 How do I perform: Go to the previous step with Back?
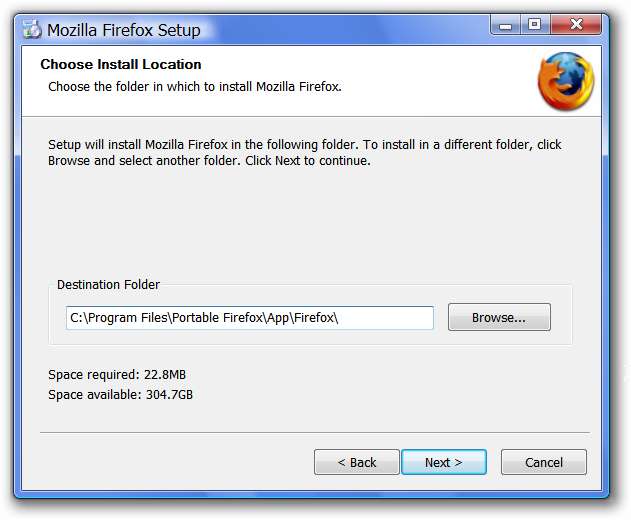(356, 462)
